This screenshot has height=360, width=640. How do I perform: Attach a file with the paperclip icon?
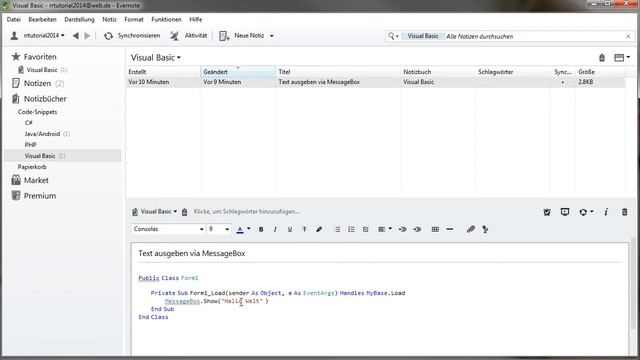[471, 229]
